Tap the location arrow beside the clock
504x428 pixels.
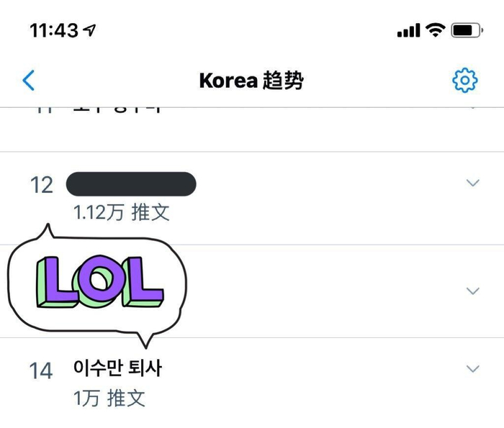(x=89, y=30)
